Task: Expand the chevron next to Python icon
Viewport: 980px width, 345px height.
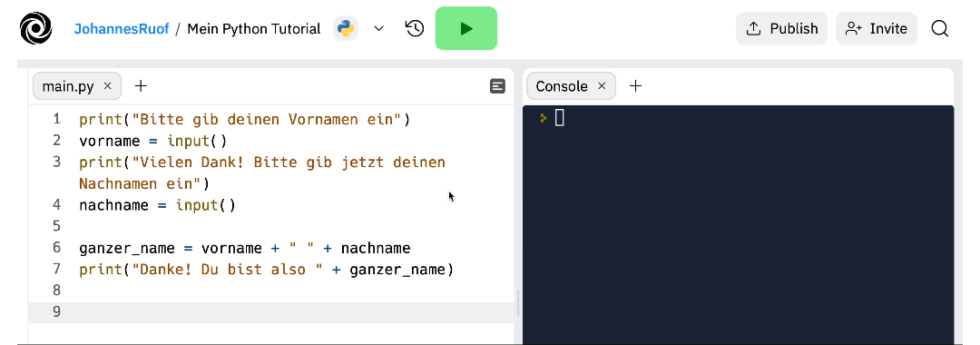Action: pos(378,28)
